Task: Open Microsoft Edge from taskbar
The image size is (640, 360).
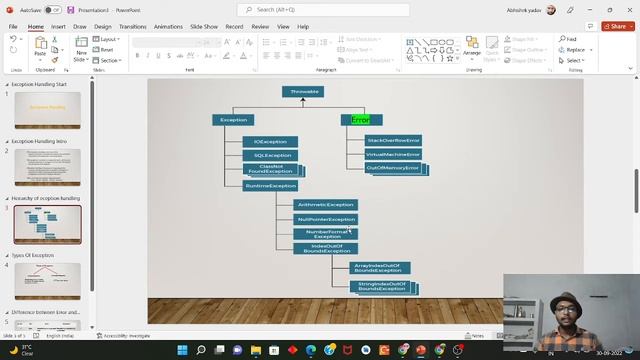Action: pyautogui.click(x=311, y=350)
